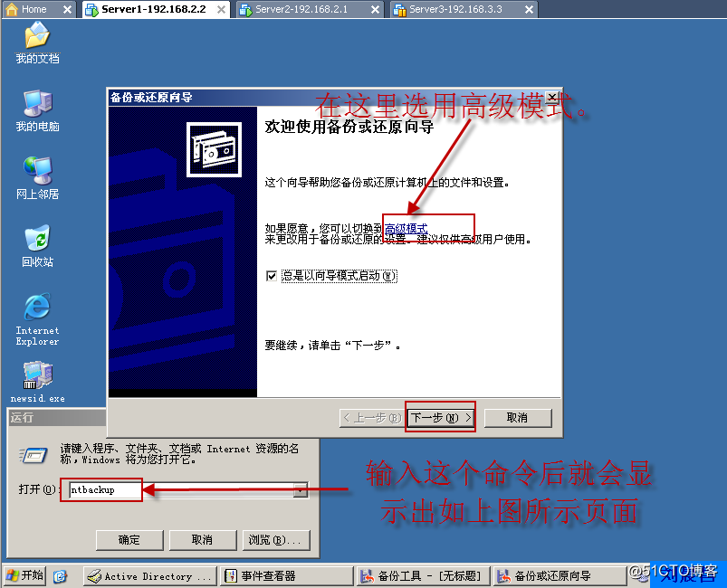The image size is (727, 588).
Task: Close the Home tab
Action: coord(67,9)
